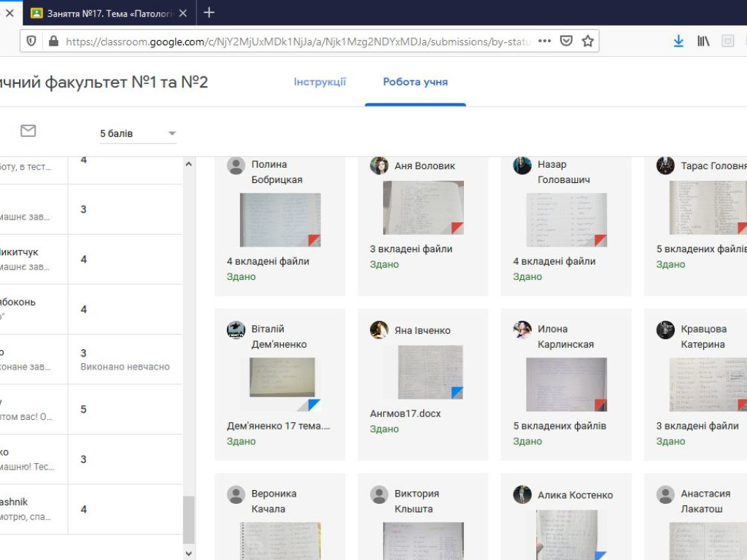Click the name Яна Івченко
The width and height of the screenshot is (747, 560).
[422, 330]
